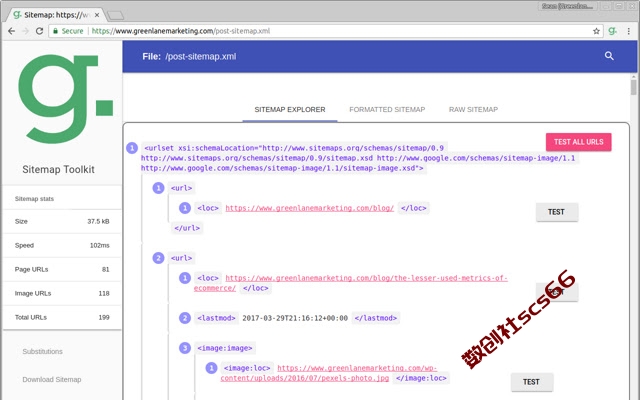
Task: Click the Speed 102ms row
Action: point(62,245)
